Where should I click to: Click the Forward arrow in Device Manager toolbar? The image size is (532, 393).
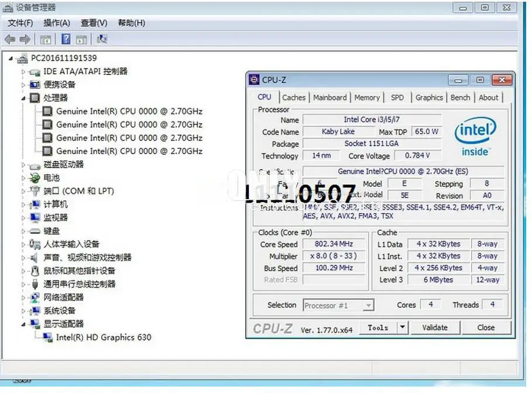25,39
